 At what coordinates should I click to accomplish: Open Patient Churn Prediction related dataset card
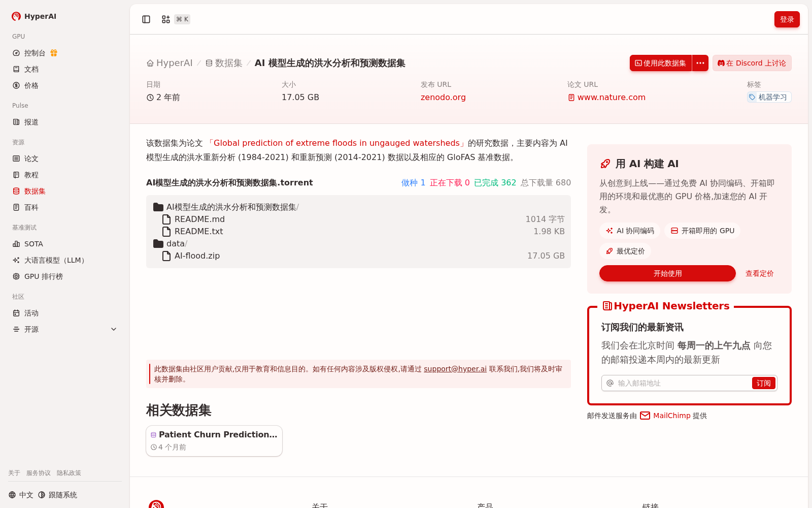coord(214,441)
